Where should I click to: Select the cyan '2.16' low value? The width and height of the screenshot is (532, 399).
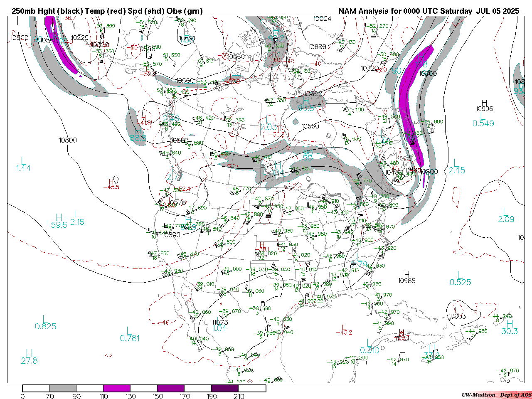coord(77,222)
